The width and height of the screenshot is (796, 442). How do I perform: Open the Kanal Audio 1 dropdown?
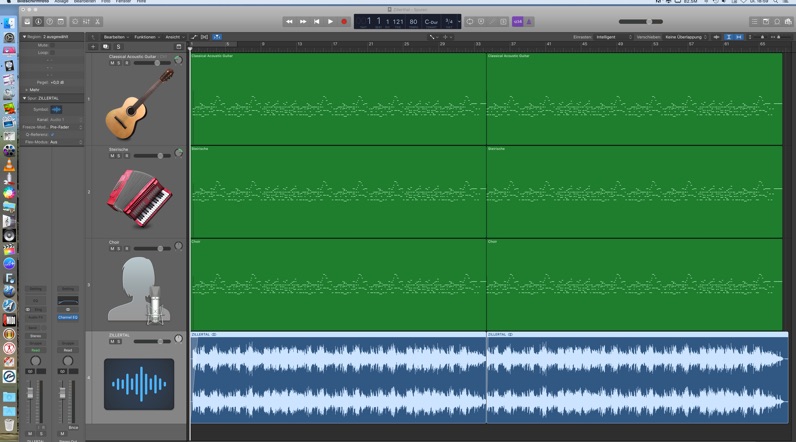66,119
